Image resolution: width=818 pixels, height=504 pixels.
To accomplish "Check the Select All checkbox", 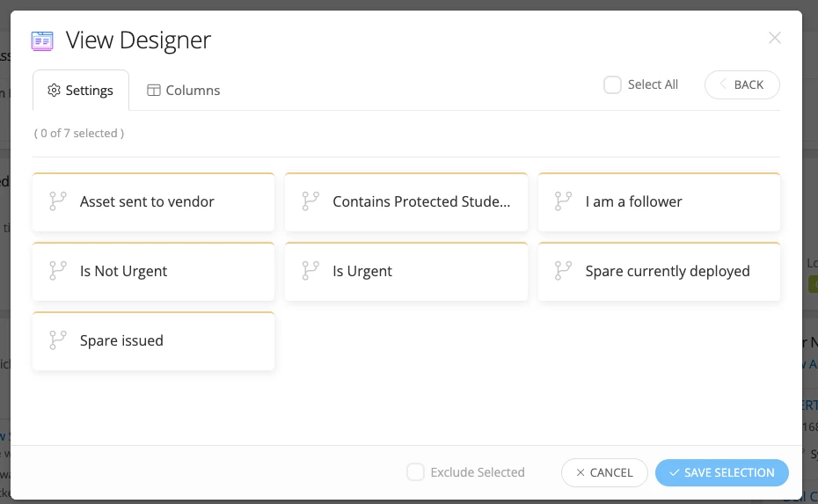I will [x=612, y=85].
